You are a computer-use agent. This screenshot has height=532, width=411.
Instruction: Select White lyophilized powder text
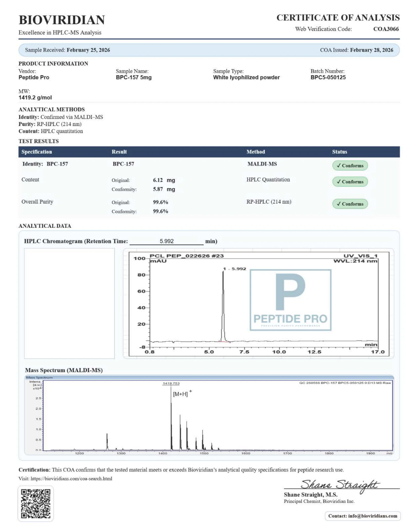[246, 77]
